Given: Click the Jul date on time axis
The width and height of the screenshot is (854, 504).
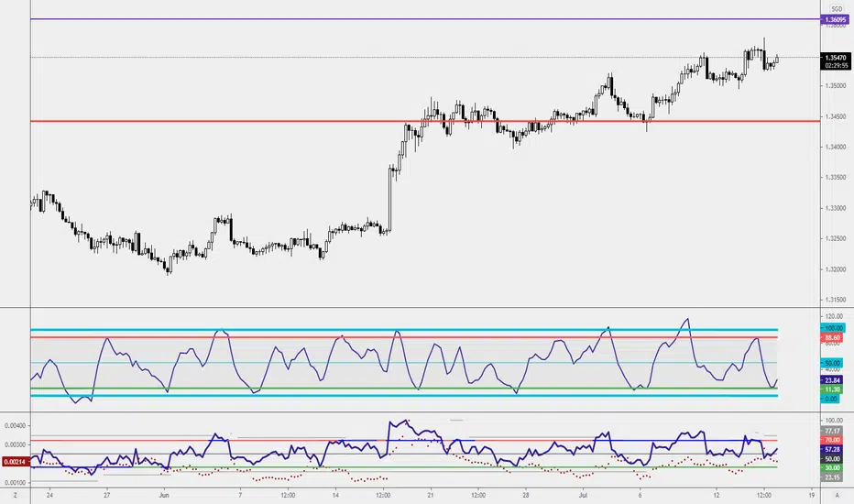Looking at the screenshot, I should 584,495.
